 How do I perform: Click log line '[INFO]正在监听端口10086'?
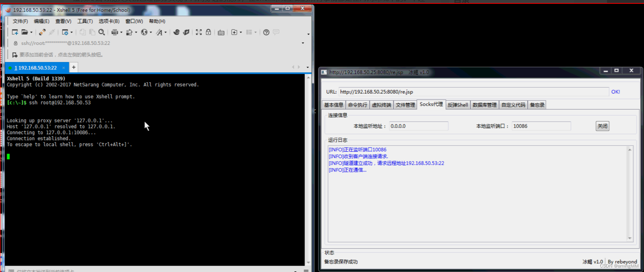(357, 150)
